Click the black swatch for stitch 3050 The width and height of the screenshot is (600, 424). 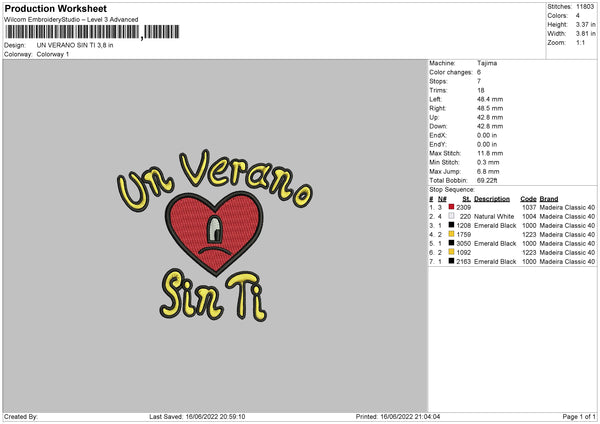point(452,243)
